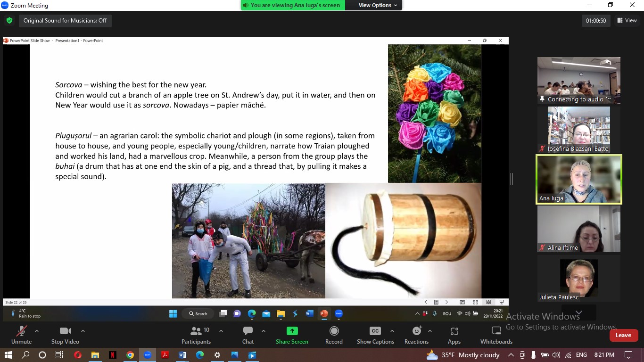Open the Cortana circle on the local taskbar
The width and height of the screenshot is (644, 362).
click(42, 355)
